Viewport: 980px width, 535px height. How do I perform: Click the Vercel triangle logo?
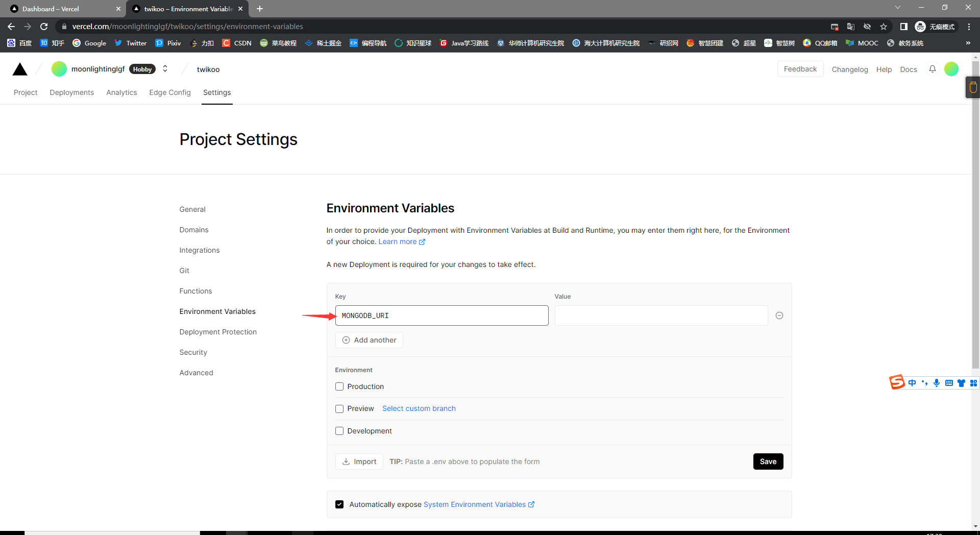[20, 69]
